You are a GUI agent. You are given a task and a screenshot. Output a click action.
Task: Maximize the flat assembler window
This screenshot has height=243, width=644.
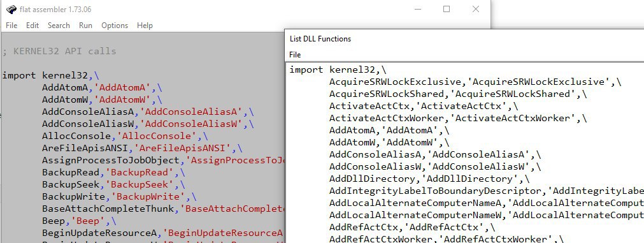(447, 9)
